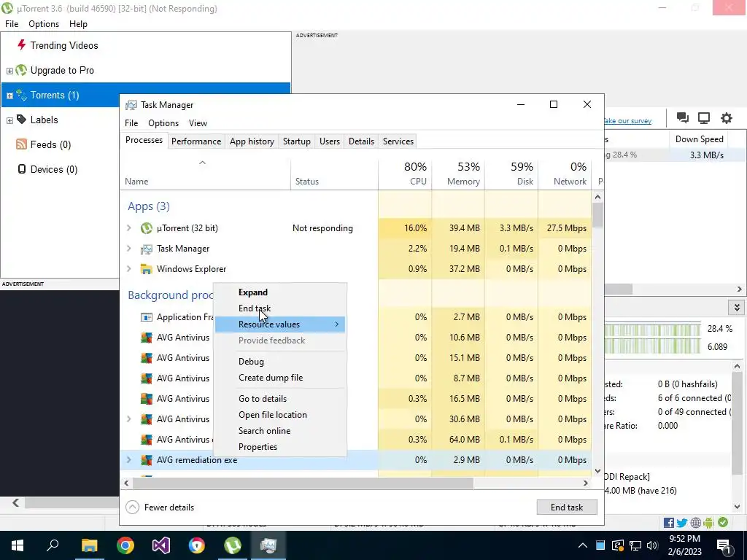Expand the Upgrade to Pro tree node
Screen dimensions: 747x560
(x=9, y=71)
